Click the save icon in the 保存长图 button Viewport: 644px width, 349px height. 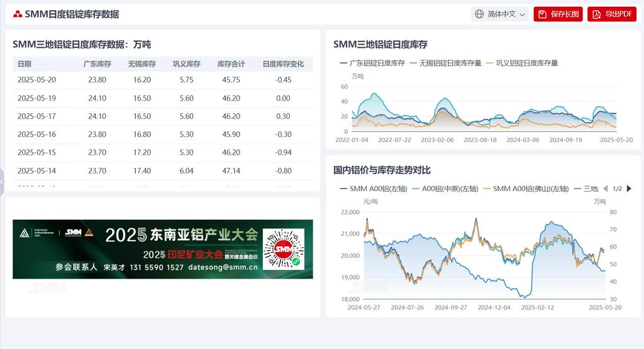click(x=542, y=14)
